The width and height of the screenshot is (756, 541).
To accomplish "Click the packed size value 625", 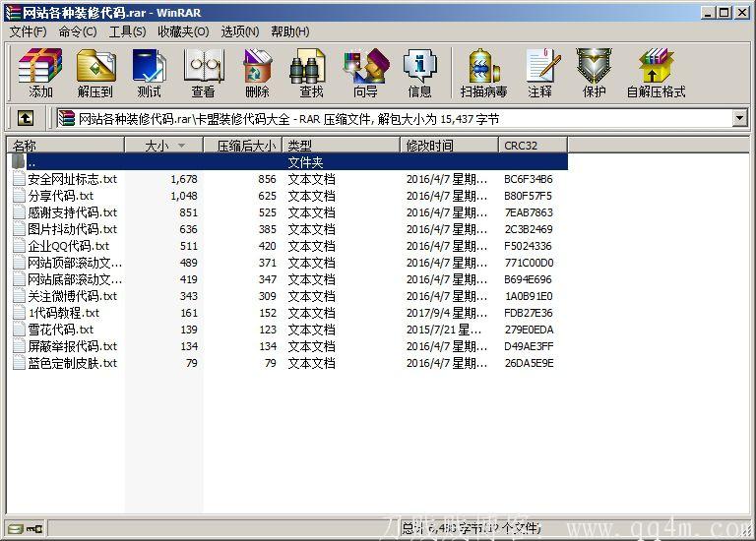I will pyautogui.click(x=267, y=196).
